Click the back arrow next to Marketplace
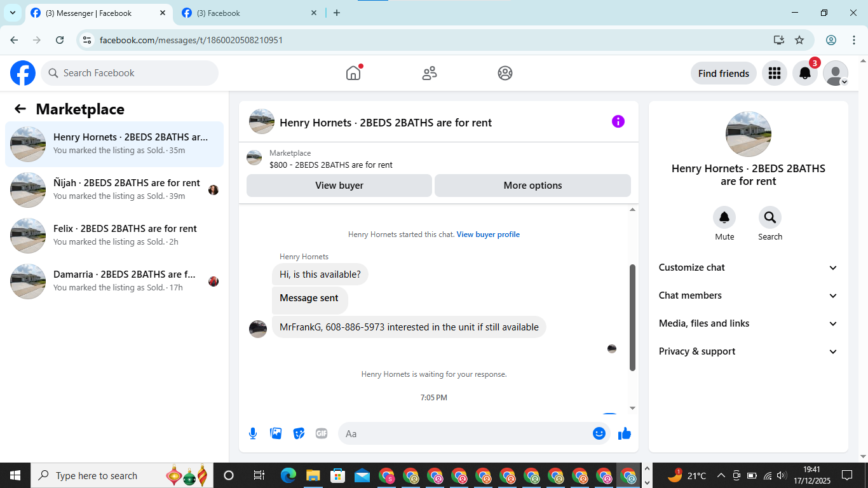Screen dimensions: 868x488 (x=20, y=109)
